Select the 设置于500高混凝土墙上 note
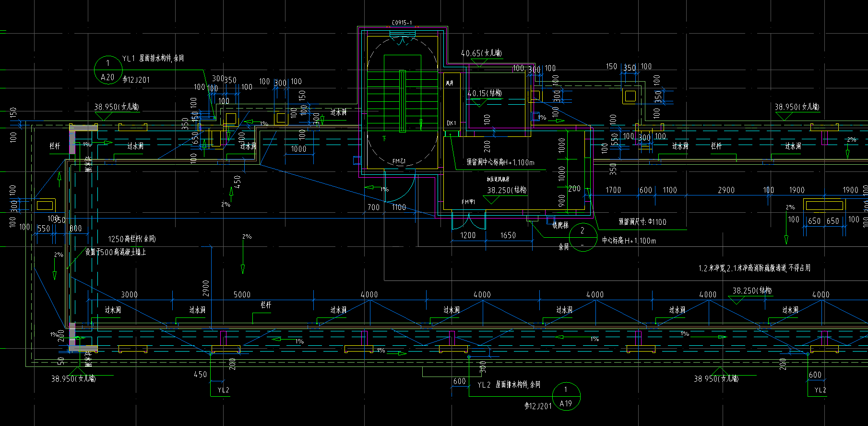 point(116,252)
